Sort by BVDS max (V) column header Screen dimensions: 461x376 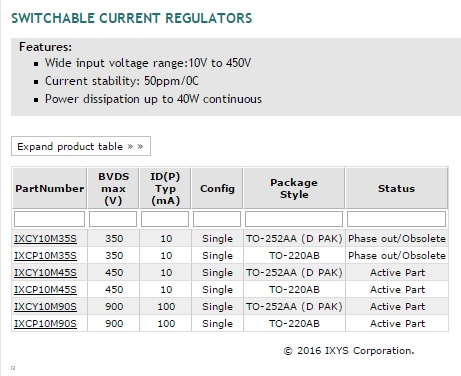pyautogui.click(x=113, y=188)
